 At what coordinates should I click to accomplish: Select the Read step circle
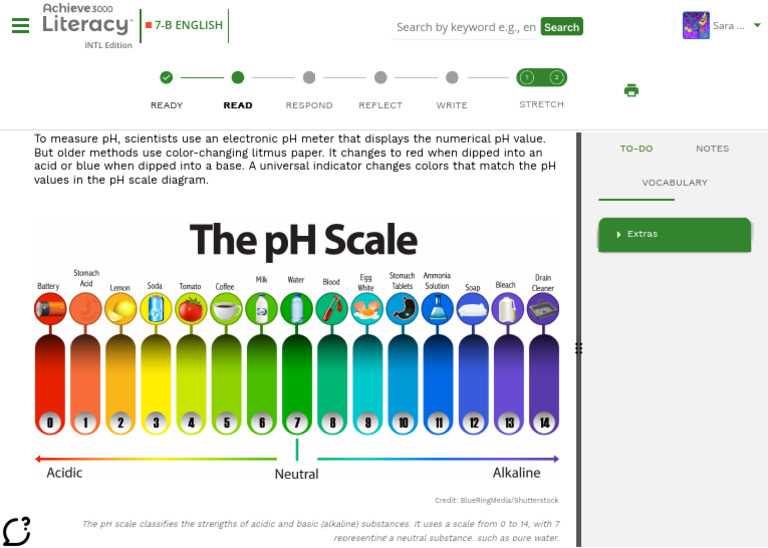238,77
